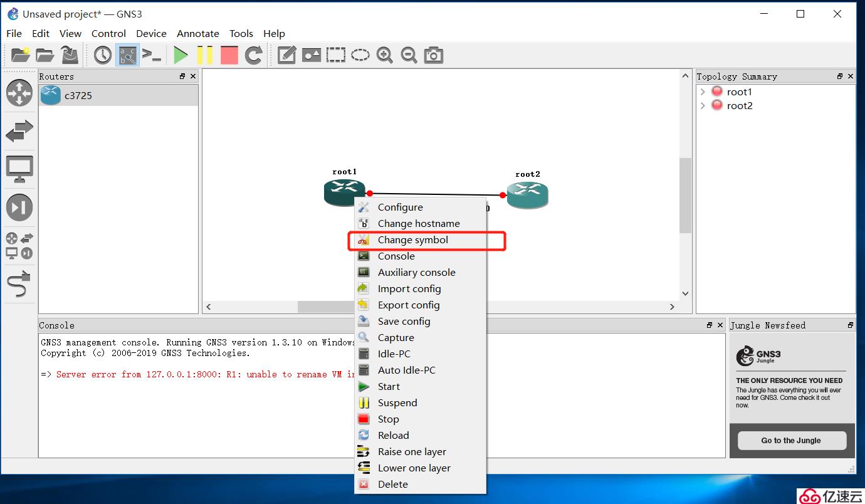Take a screenshot with the camera icon
This screenshot has width=865, height=504.
(433, 55)
